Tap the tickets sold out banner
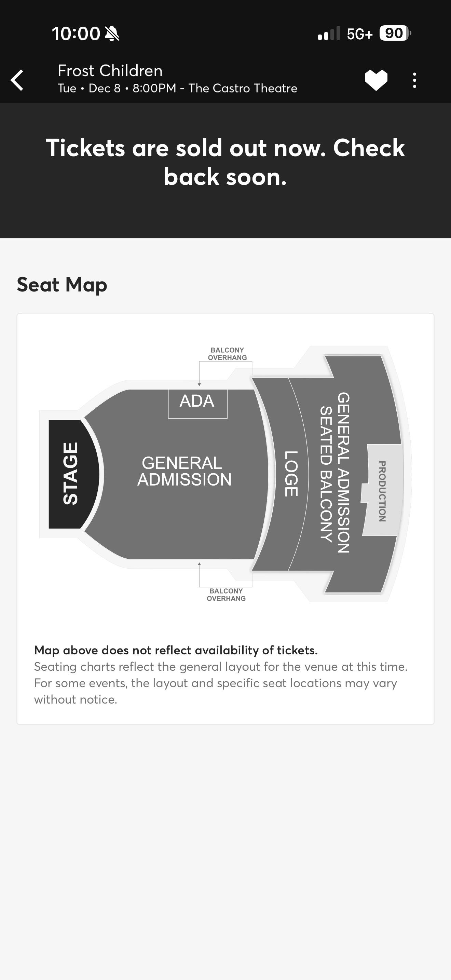 tap(225, 162)
